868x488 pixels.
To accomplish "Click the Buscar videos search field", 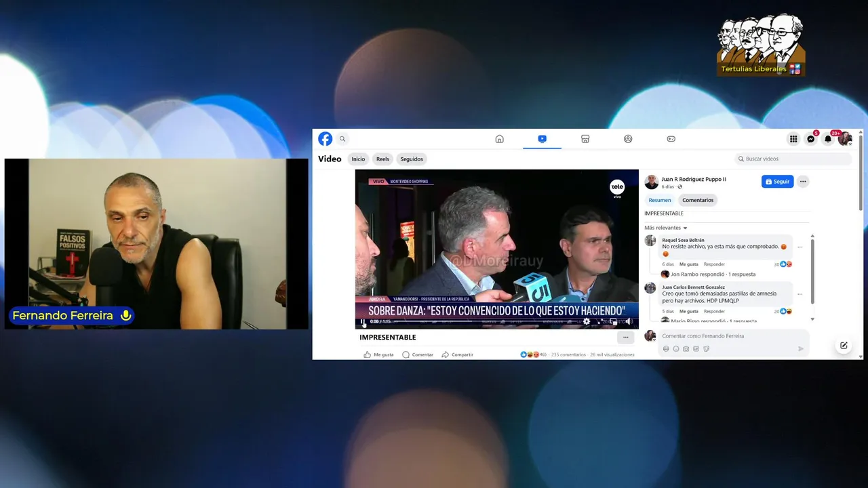I will (793, 159).
